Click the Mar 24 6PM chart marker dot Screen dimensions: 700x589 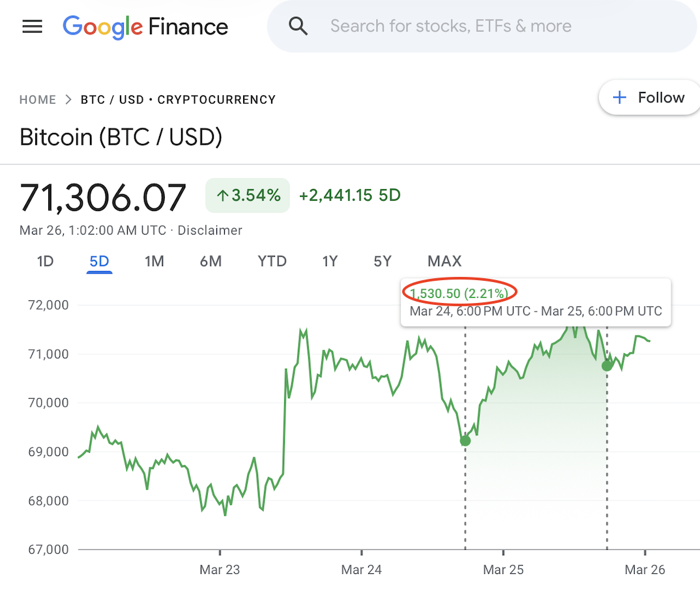(465, 440)
